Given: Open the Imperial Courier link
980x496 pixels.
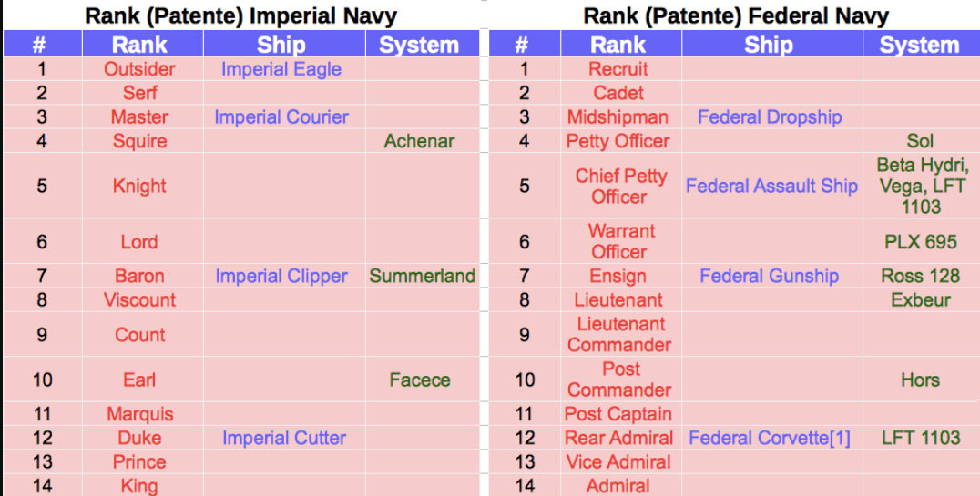Looking at the screenshot, I should 281,116.
